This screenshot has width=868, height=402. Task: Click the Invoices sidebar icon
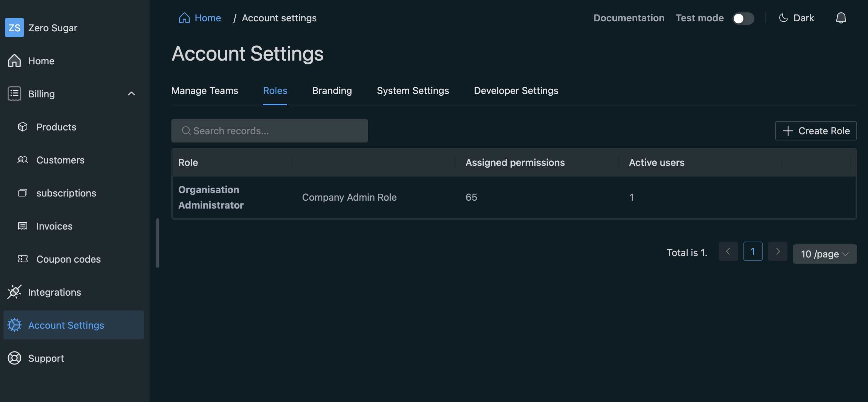coord(23,226)
